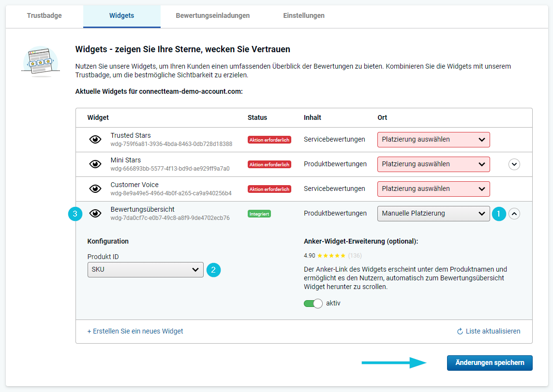Switch to the Trustbadge tab
Viewport: 553px width, 392px height.
point(44,15)
